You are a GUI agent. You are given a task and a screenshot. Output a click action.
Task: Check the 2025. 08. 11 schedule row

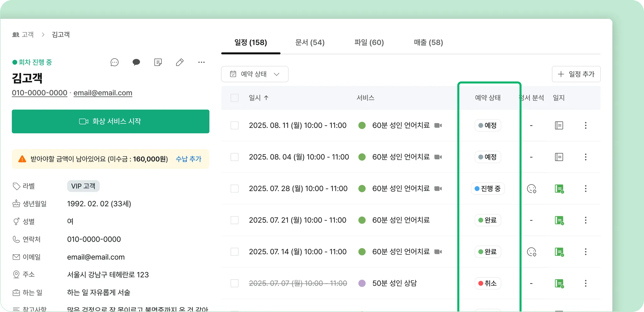pyautogui.click(x=235, y=125)
